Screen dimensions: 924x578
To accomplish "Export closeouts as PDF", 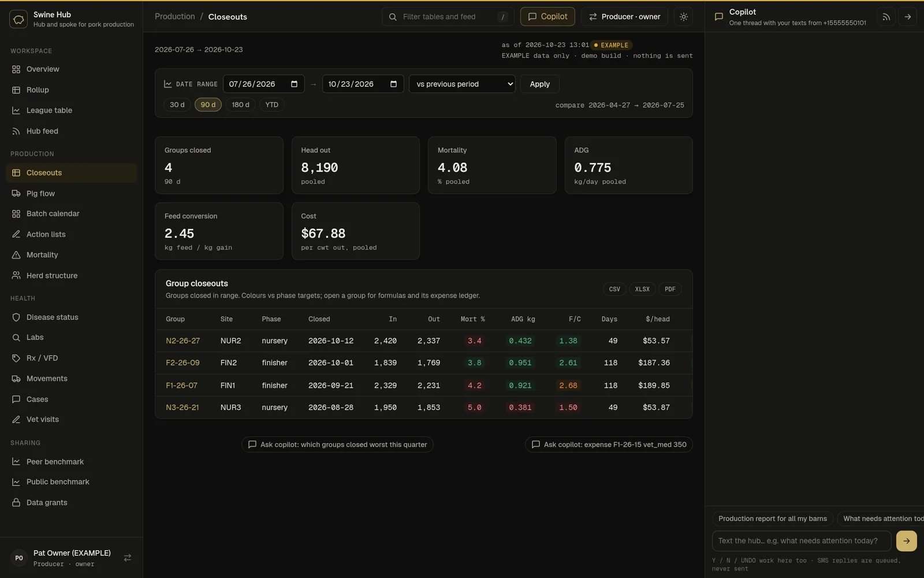I will 670,289.
